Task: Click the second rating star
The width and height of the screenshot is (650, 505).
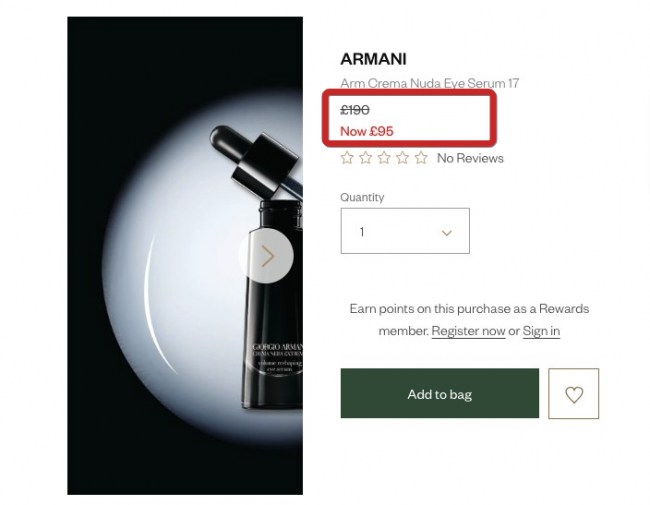Action: [365, 158]
